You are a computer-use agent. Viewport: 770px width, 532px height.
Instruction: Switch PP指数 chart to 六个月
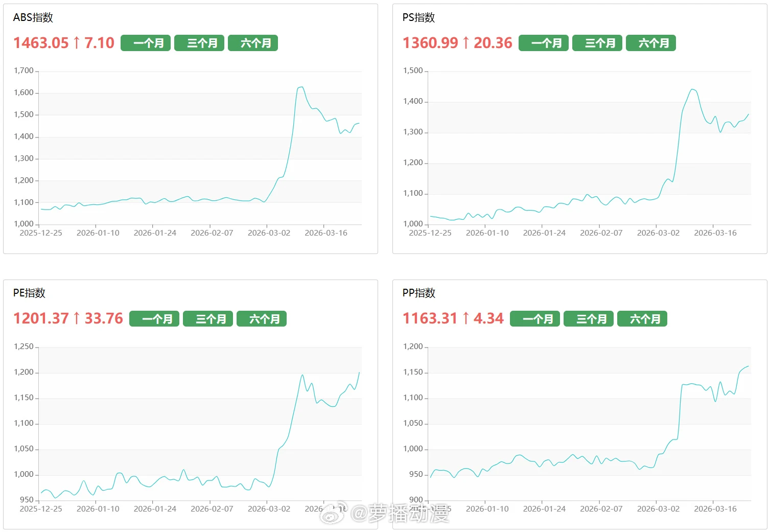[x=642, y=319]
